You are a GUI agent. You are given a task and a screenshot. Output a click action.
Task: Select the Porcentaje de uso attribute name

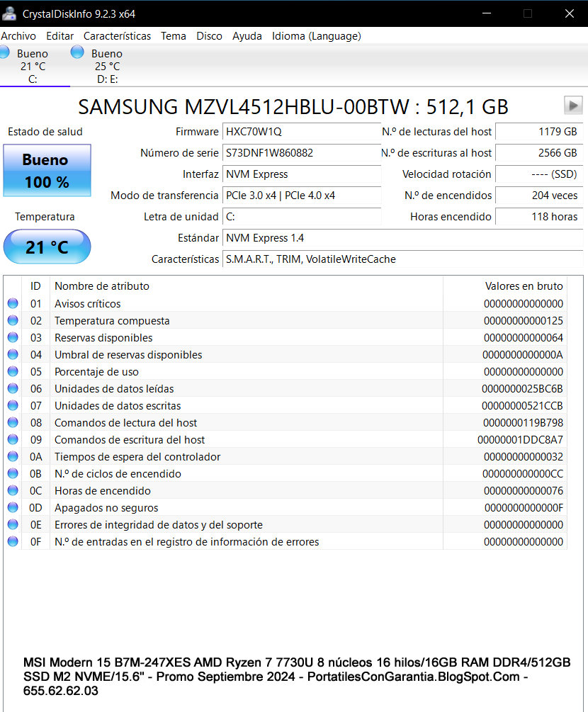pos(97,372)
